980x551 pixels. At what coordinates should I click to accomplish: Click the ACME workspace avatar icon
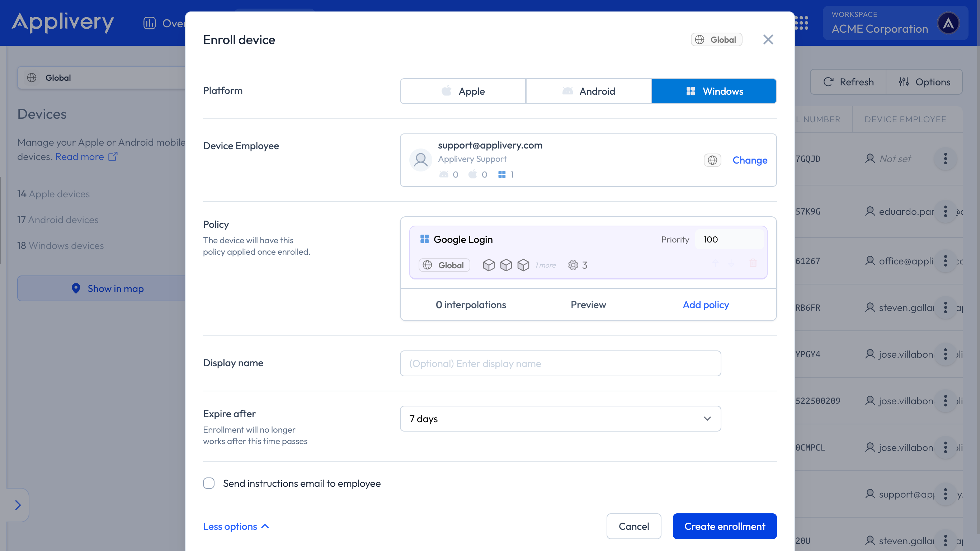[x=948, y=24]
